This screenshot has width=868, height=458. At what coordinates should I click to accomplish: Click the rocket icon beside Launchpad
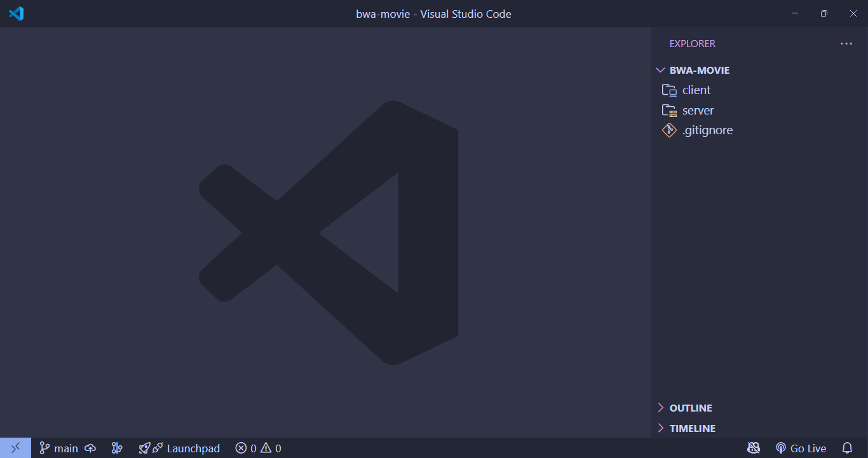pyautogui.click(x=145, y=448)
